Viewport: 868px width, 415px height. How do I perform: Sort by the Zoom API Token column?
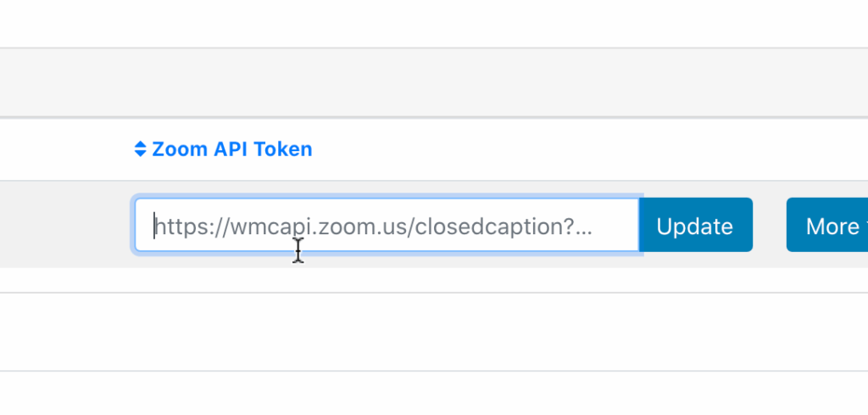[x=231, y=149]
